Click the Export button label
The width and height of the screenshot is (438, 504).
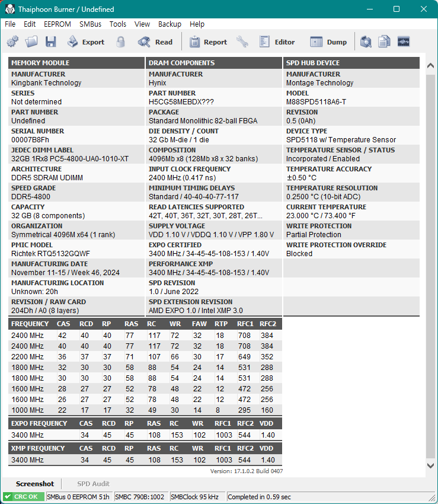[x=93, y=42]
